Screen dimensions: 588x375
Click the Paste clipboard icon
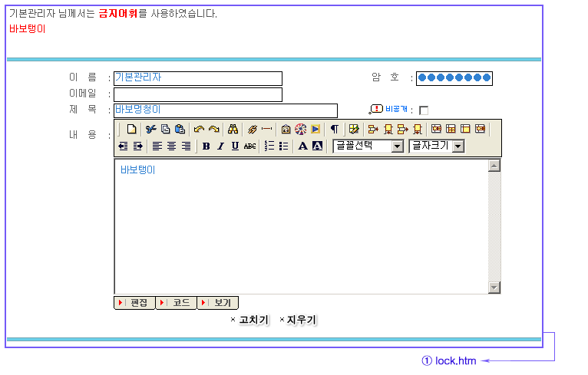180,129
